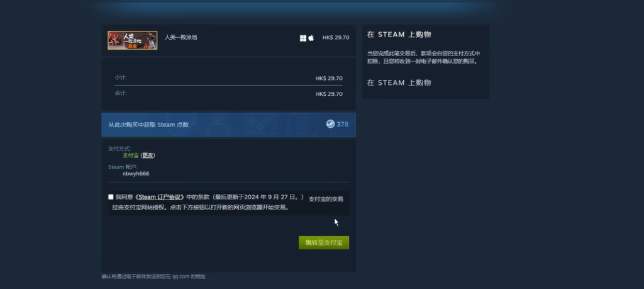The width and height of the screenshot is (644, 289).
Task: Check the Steam 订户协议 agreement checkbox
Action: pyautogui.click(x=111, y=197)
